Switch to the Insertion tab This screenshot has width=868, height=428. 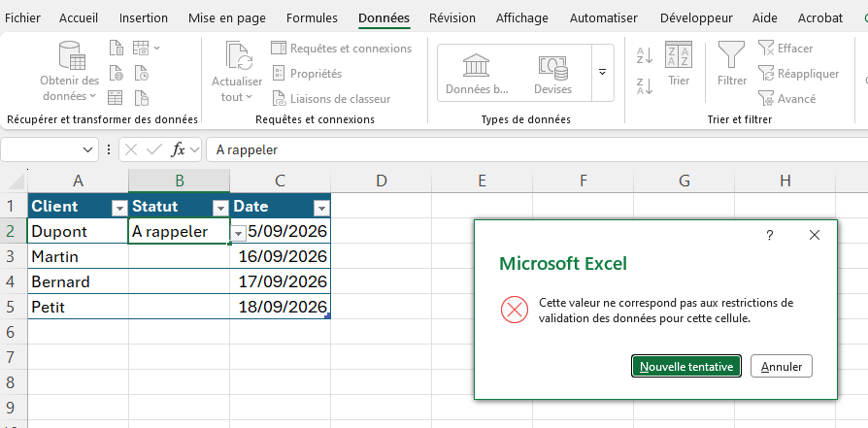[x=144, y=17]
